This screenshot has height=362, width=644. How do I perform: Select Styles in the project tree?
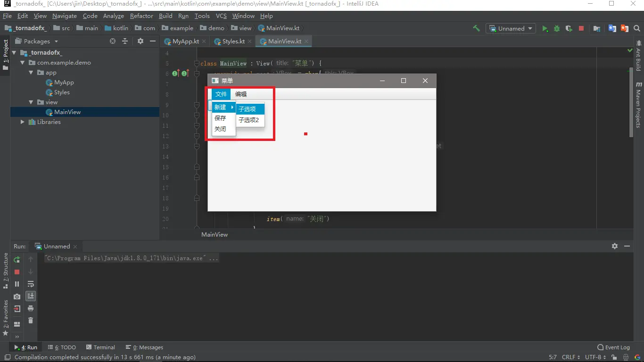[62, 92]
